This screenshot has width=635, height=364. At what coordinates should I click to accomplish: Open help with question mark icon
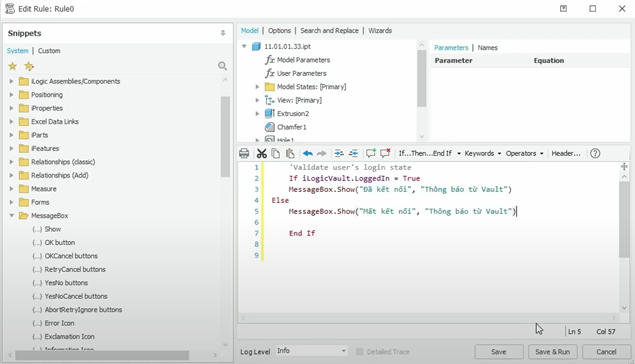click(x=595, y=153)
